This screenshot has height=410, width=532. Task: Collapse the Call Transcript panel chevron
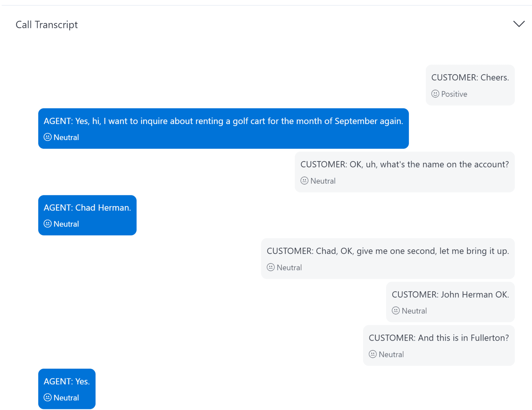(x=518, y=24)
